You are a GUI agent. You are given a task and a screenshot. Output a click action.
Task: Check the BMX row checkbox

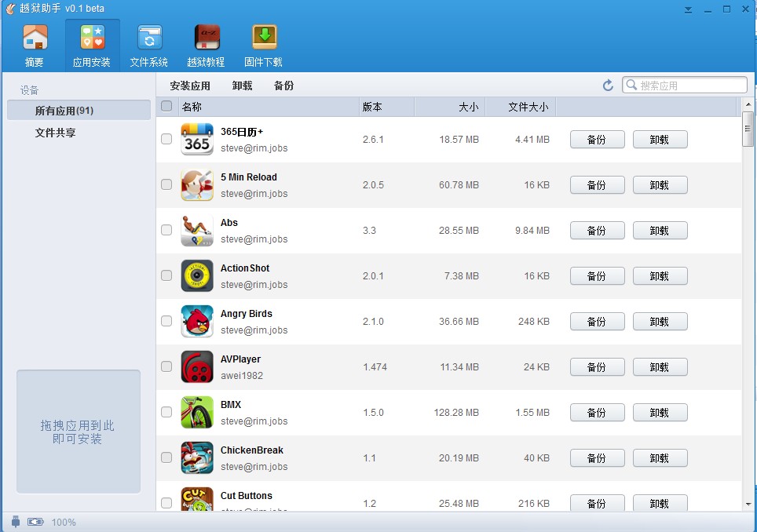click(x=166, y=412)
